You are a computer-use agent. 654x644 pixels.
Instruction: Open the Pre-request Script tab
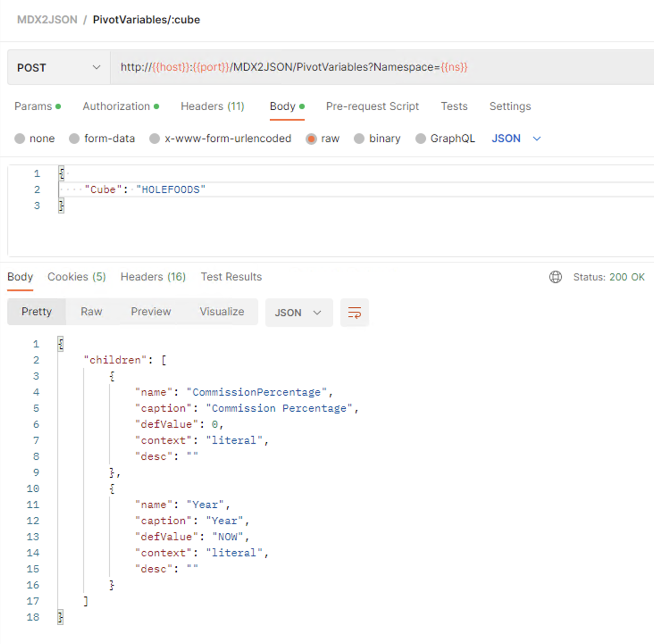coord(373,106)
